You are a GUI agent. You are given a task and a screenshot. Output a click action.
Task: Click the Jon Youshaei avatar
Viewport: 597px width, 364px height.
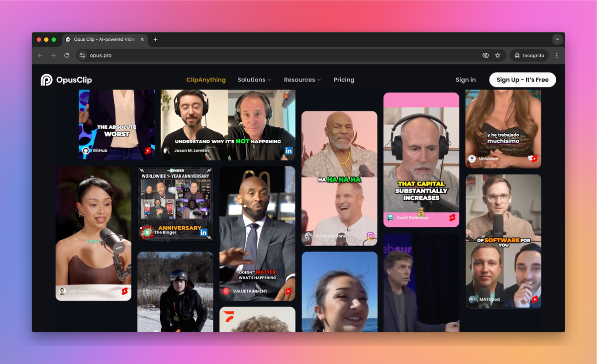point(62,291)
